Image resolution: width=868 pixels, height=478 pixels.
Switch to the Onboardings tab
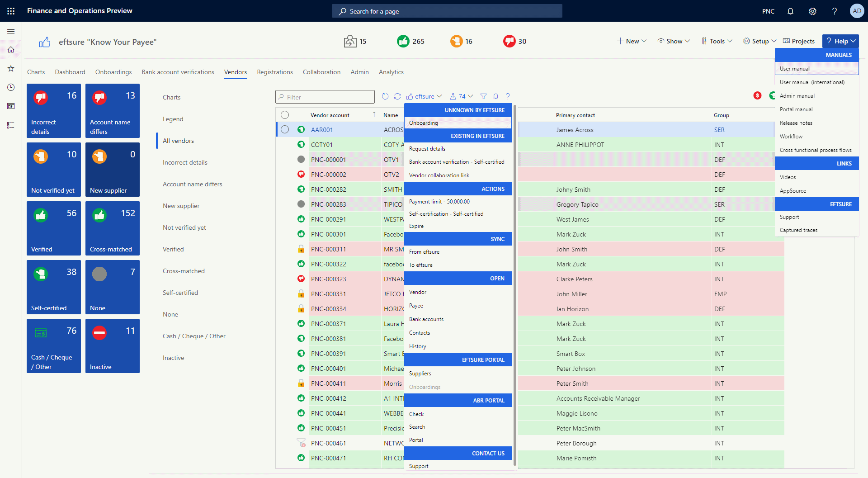[x=113, y=72]
